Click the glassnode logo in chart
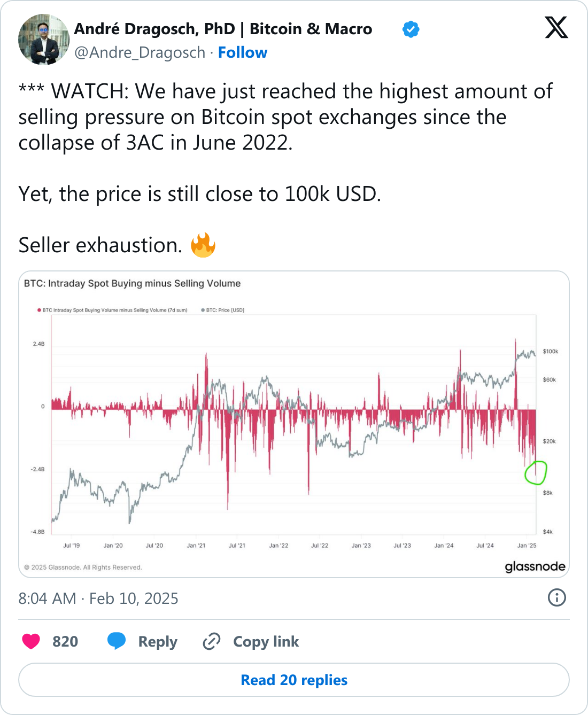Viewport: 588px width, 715px height. [x=535, y=566]
